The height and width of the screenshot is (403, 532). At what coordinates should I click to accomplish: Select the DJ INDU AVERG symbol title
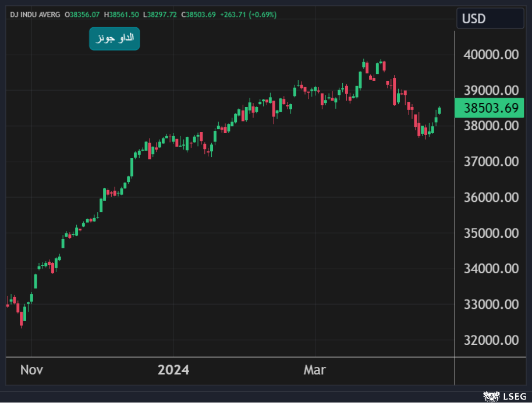[x=35, y=14]
